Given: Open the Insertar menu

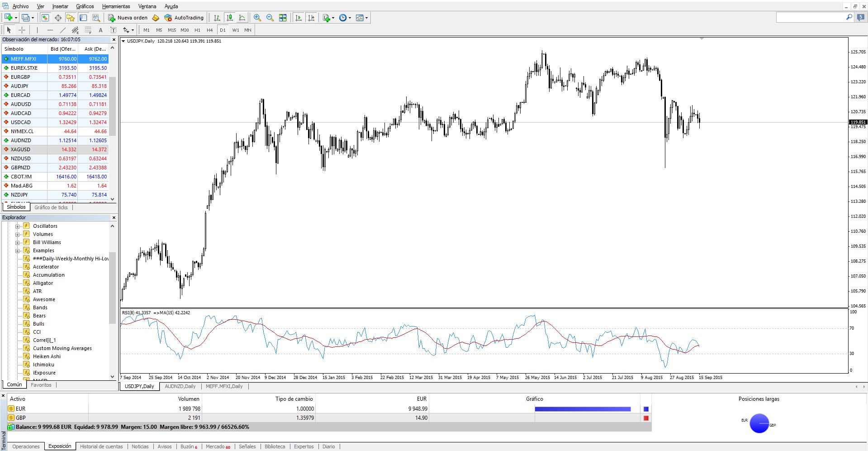Looking at the screenshot, I should (x=60, y=6).
